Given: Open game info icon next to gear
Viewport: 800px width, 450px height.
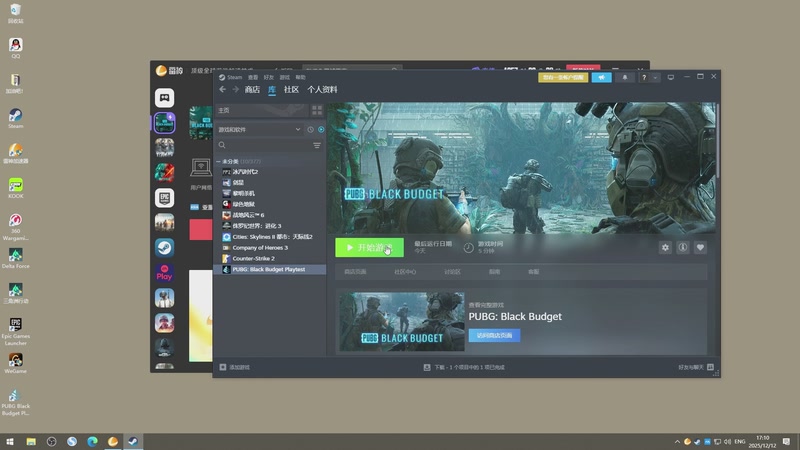Looking at the screenshot, I should coord(683,247).
